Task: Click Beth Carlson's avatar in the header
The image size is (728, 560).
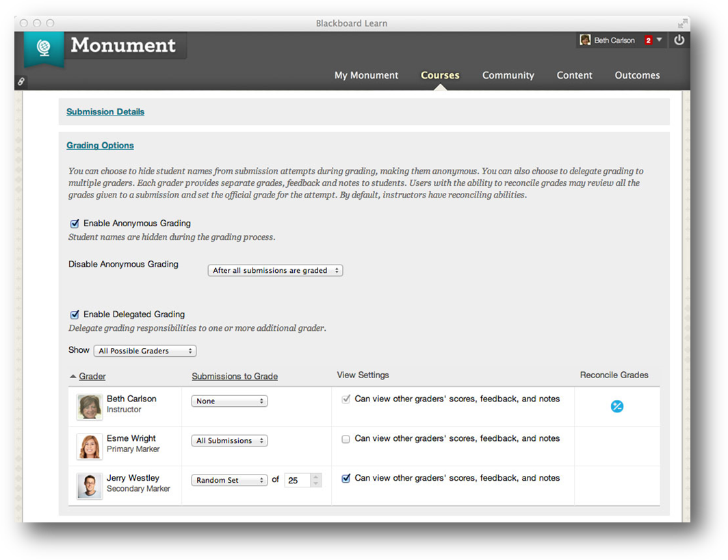Action: pyautogui.click(x=585, y=40)
